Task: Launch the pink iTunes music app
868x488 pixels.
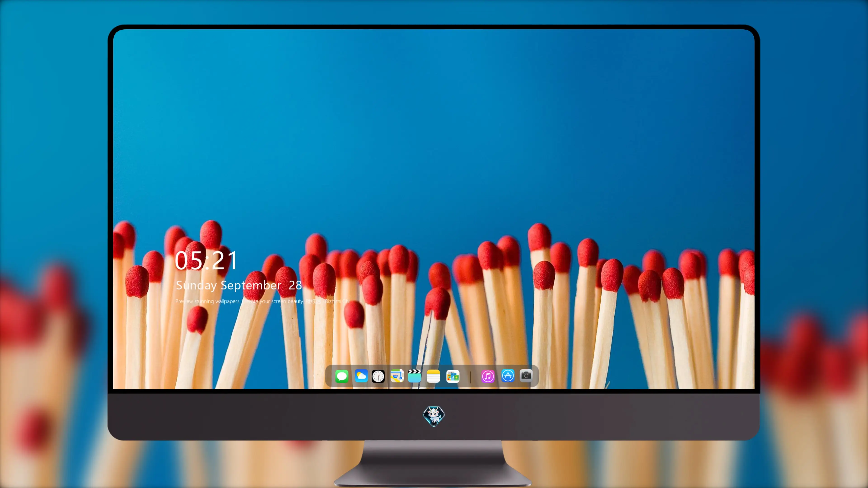Action: (x=488, y=376)
